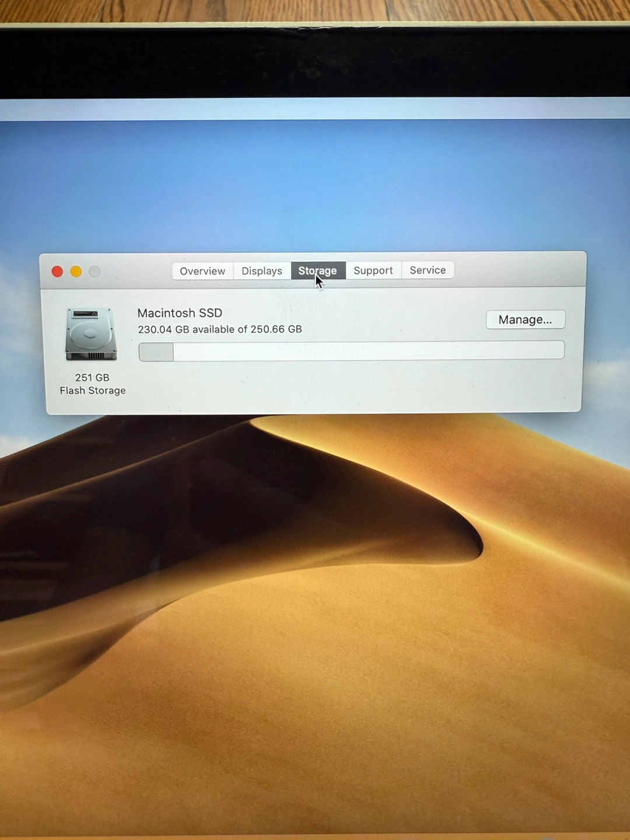The image size is (630, 840).
Task: Open the Service tab
Action: (428, 270)
